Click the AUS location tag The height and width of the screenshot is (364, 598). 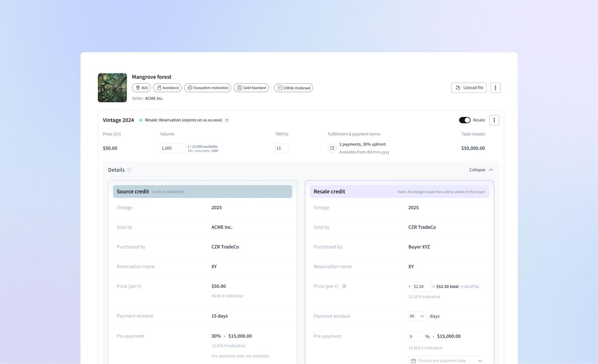[141, 88]
